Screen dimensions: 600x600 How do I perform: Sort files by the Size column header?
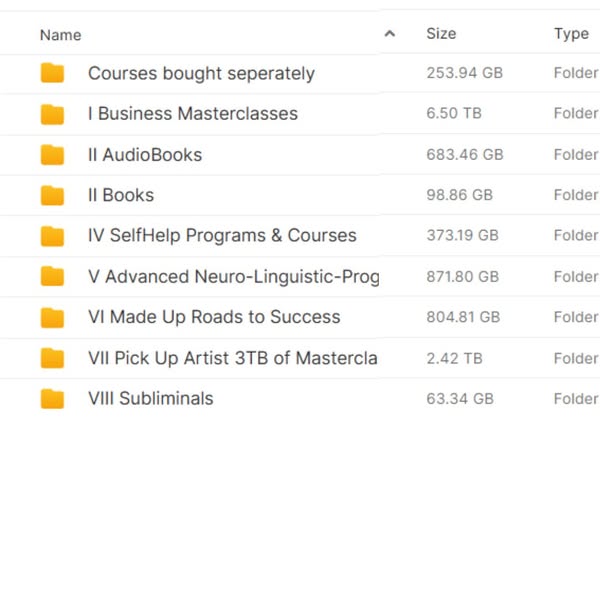[441, 34]
